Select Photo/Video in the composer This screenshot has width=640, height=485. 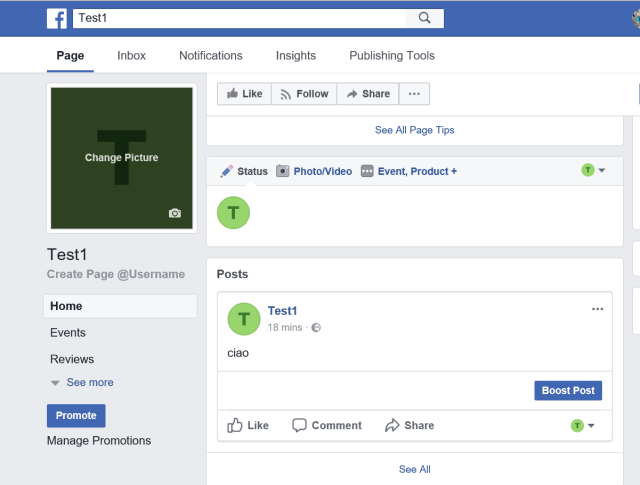click(x=314, y=171)
